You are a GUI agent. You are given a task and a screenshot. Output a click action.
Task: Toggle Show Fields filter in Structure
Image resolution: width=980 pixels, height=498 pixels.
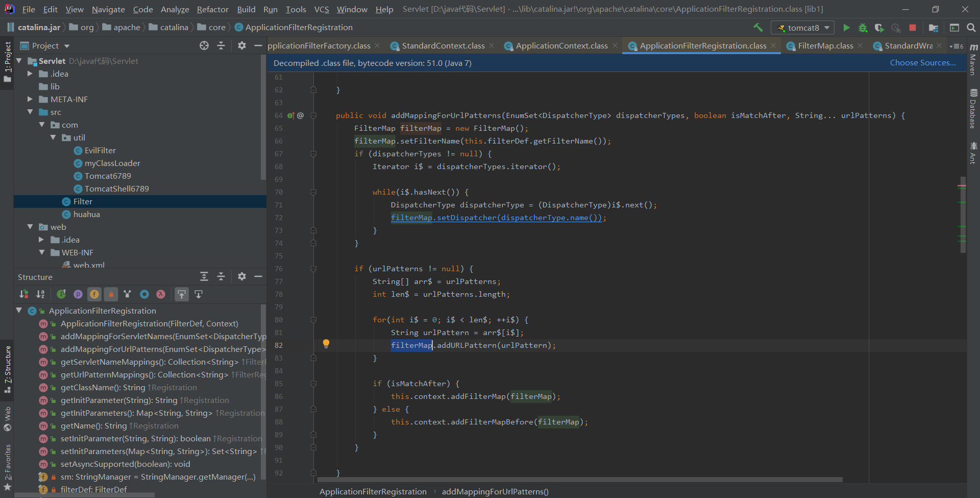94,294
